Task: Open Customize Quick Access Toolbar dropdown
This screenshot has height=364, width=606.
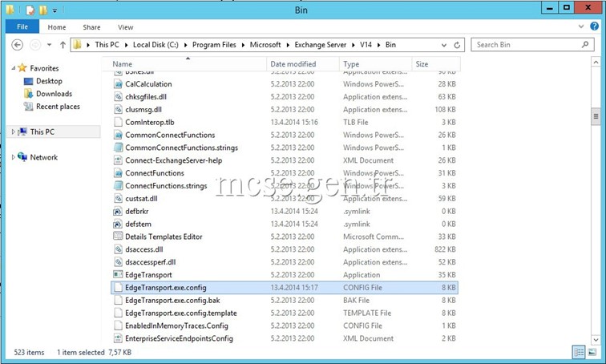Action: 55,10
